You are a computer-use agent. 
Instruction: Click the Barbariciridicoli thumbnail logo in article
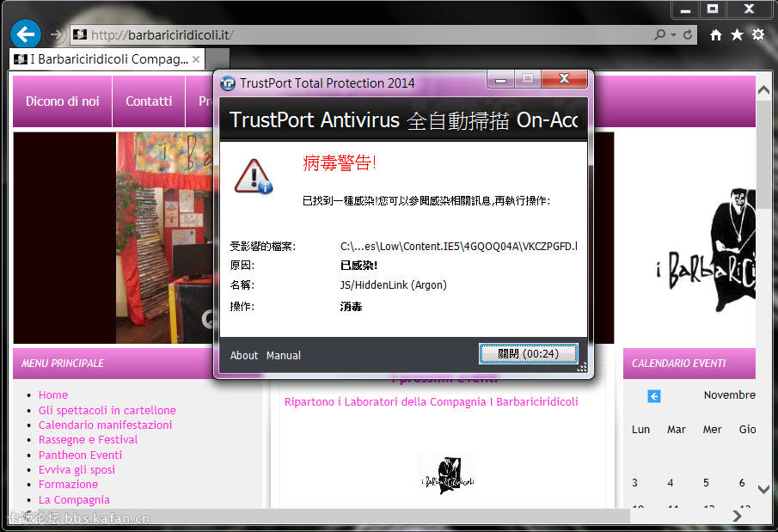coord(448,475)
